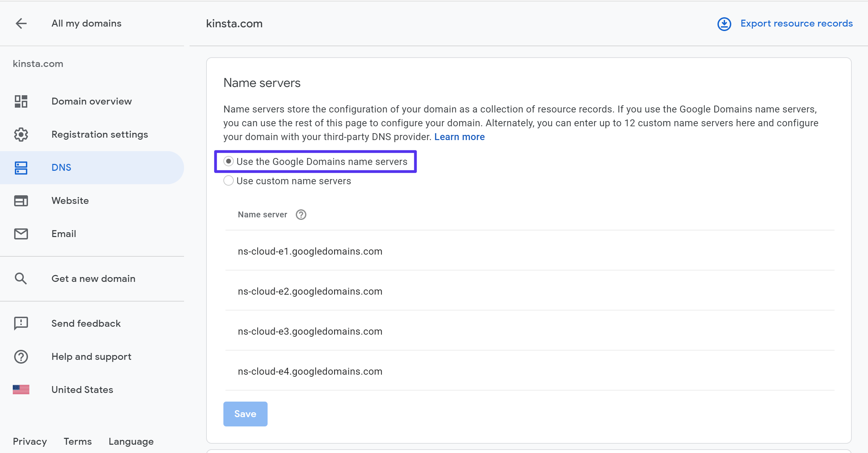Click kinsta.com domain title header
Viewport: 868px width, 453px height.
[234, 23]
